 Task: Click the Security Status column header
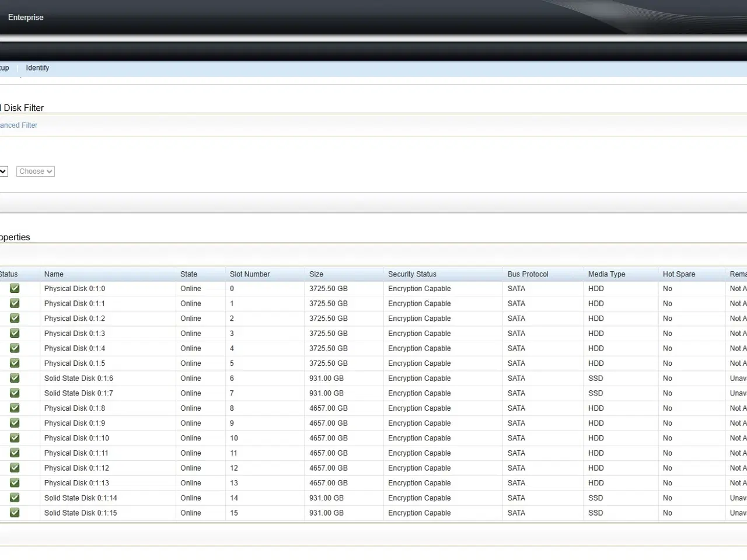pos(412,274)
